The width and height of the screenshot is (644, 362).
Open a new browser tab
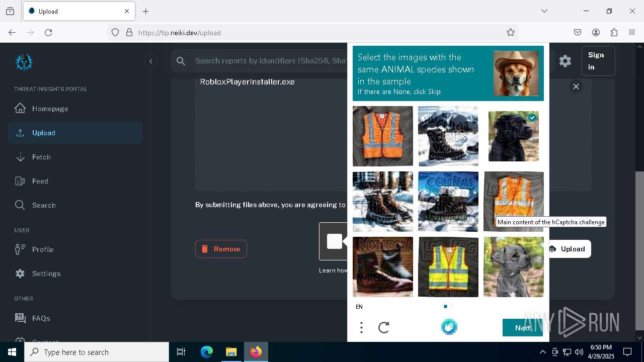pyautogui.click(x=146, y=11)
